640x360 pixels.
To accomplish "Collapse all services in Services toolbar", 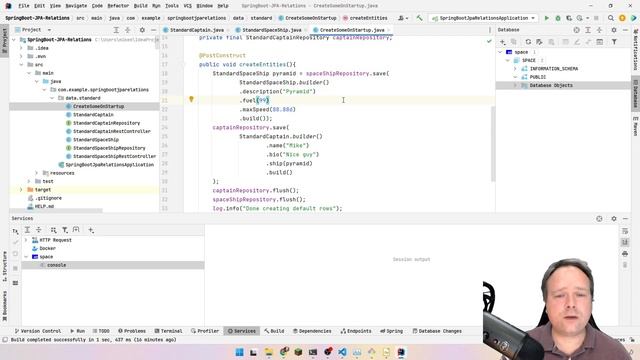I will [39, 230].
